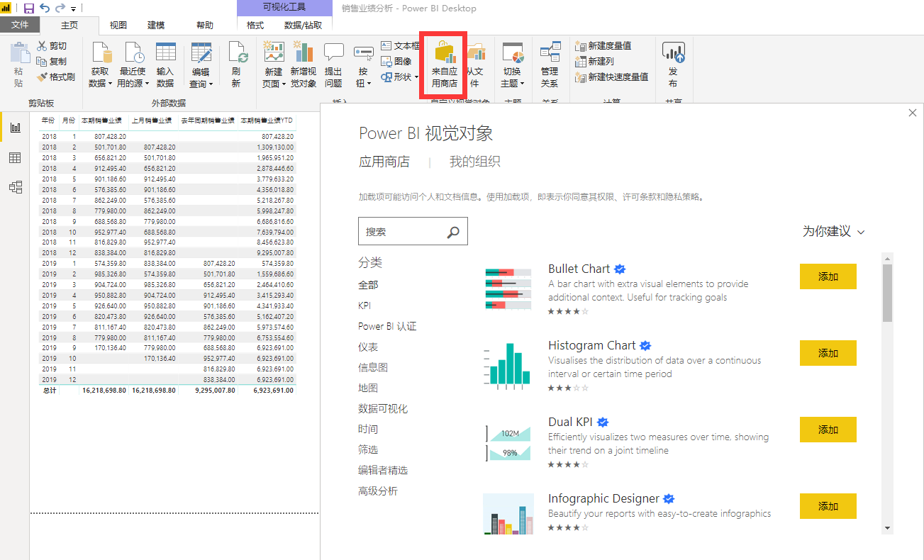Switch to the 格式 ribbon tab

pos(255,25)
